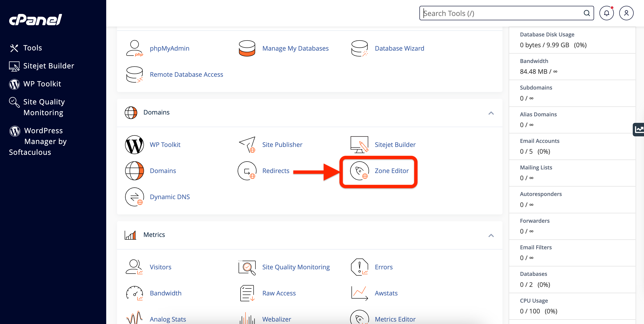
Task: Open the Database Wizard link
Action: tap(399, 48)
